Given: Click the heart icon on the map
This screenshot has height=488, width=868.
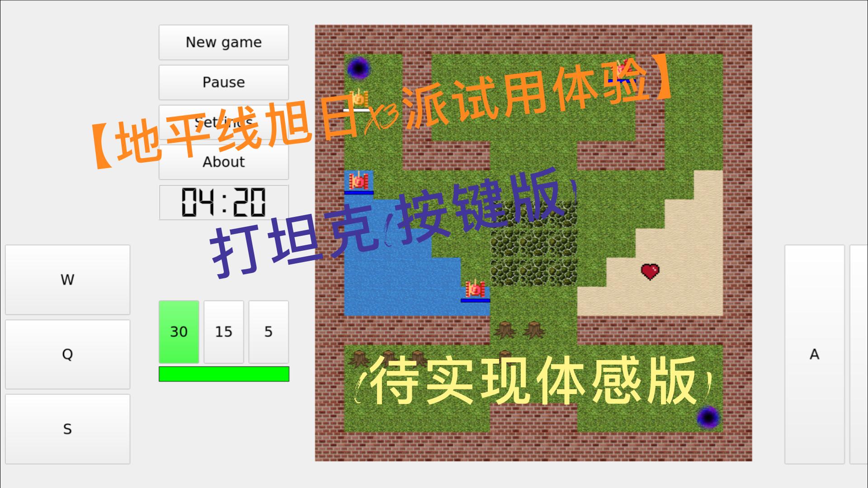Looking at the screenshot, I should click(647, 271).
